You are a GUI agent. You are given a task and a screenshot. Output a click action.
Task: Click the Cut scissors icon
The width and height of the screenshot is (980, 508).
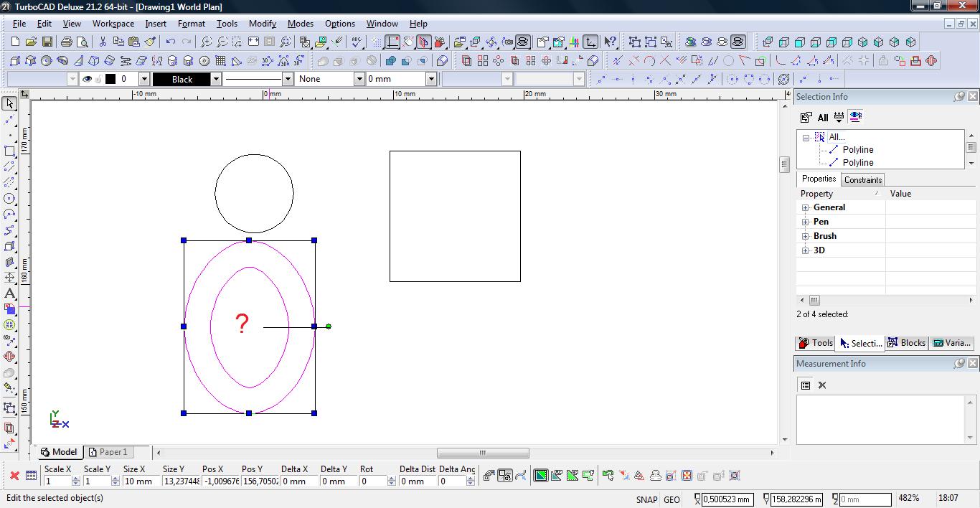[x=103, y=42]
